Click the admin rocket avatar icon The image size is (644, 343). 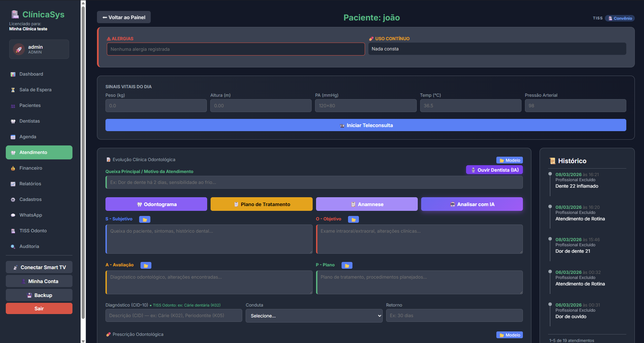click(x=19, y=49)
